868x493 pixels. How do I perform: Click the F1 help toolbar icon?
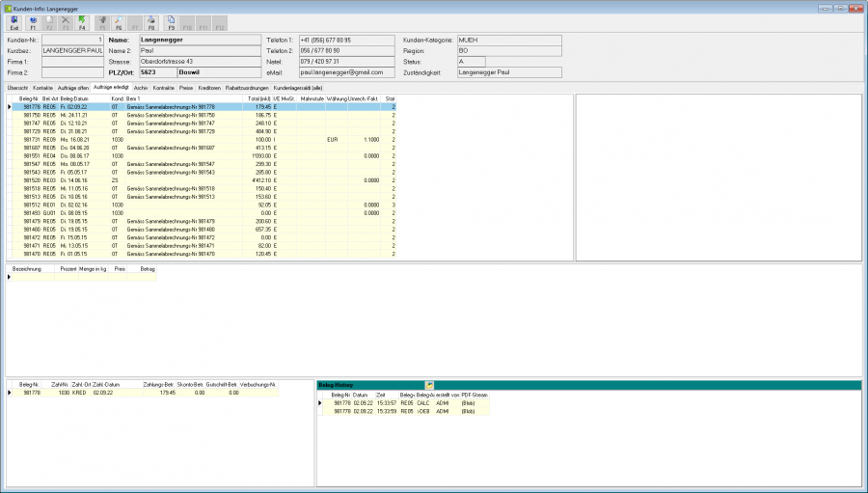[33, 23]
